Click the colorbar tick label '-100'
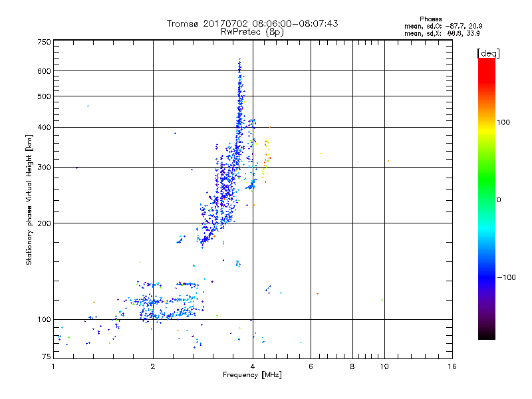The height and width of the screenshot is (399, 532). coord(506,277)
